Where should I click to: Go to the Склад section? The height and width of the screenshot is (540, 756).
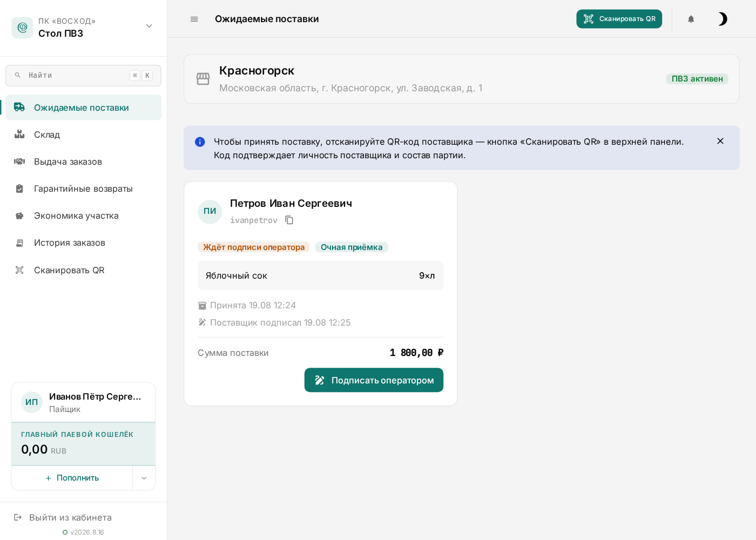[x=83, y=134]
